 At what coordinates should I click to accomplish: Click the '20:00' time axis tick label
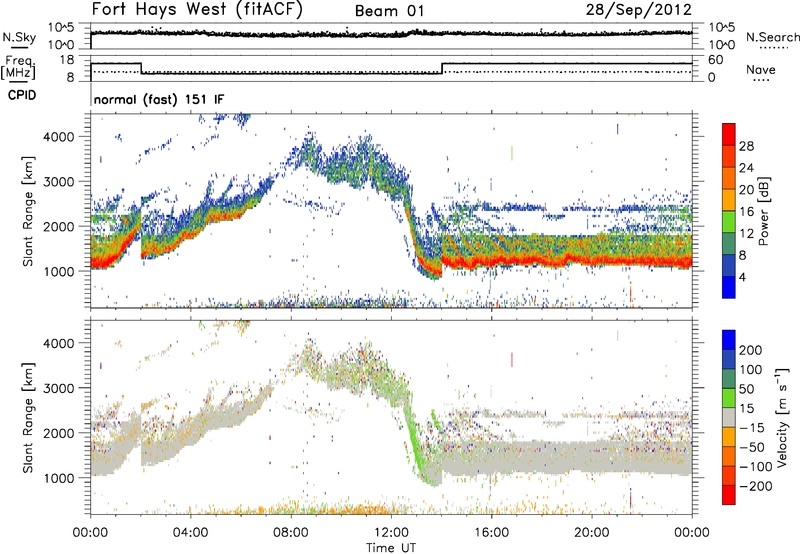(592, 533)
